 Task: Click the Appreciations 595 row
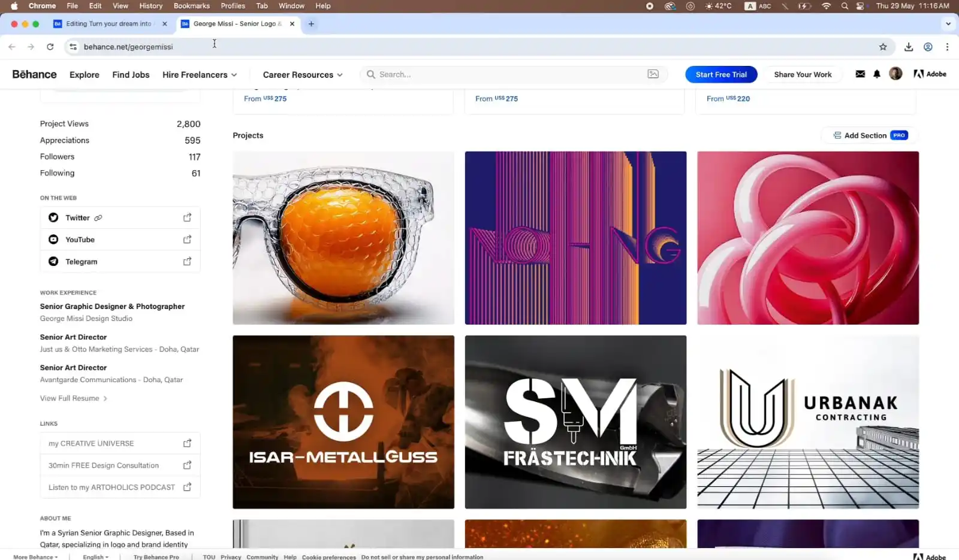coord(120,140)
